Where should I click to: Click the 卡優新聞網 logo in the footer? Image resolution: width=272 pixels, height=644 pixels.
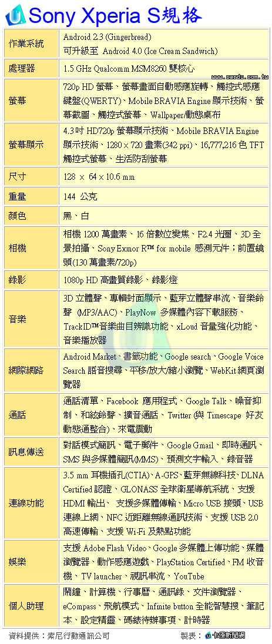click(225, 635)
